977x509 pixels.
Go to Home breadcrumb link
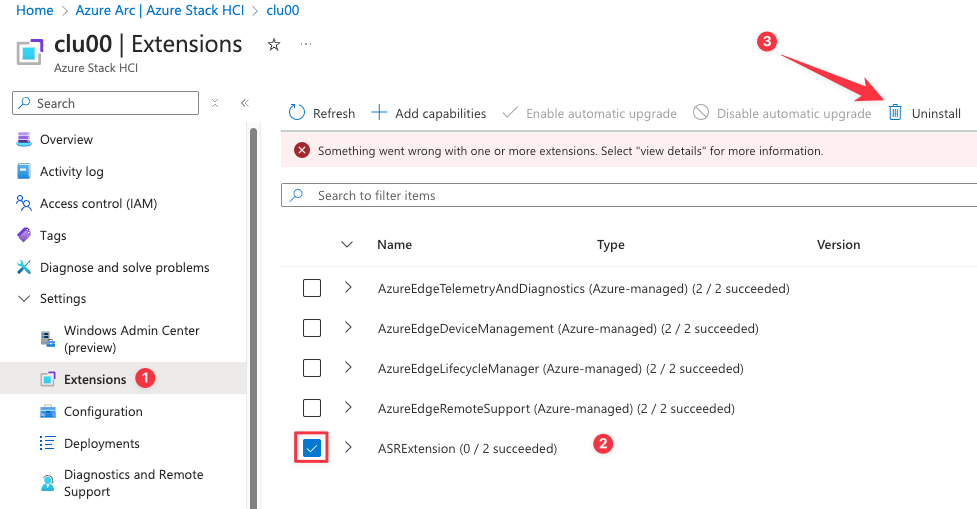[x=34, y=10]
